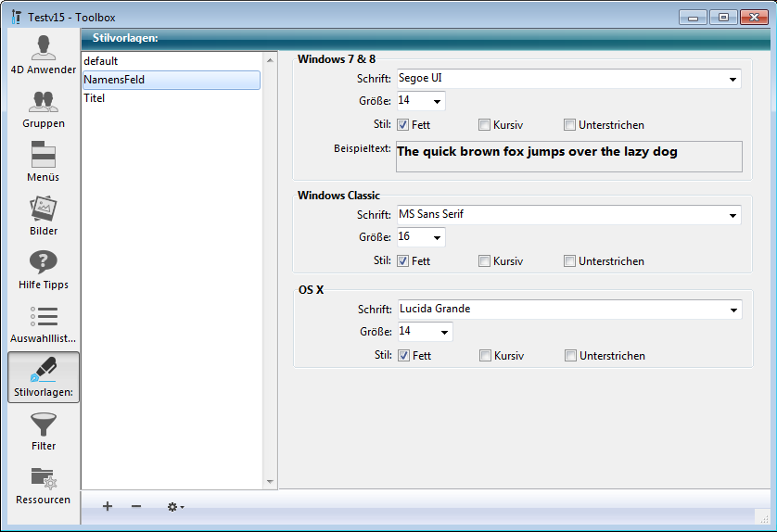Open the Hilfe Tipps section
The width and height of the screenshot is (777, 532).
[43, 269]
